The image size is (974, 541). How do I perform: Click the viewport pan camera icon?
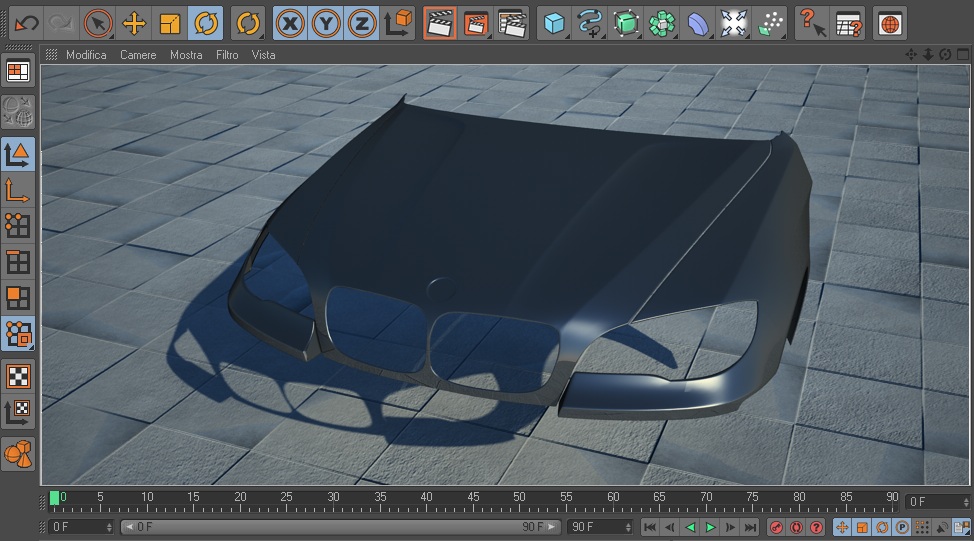coord(911,55)
